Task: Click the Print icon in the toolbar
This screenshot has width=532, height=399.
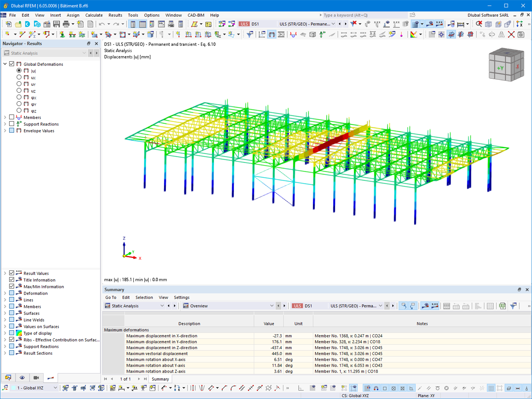Action: pos(66,24)
